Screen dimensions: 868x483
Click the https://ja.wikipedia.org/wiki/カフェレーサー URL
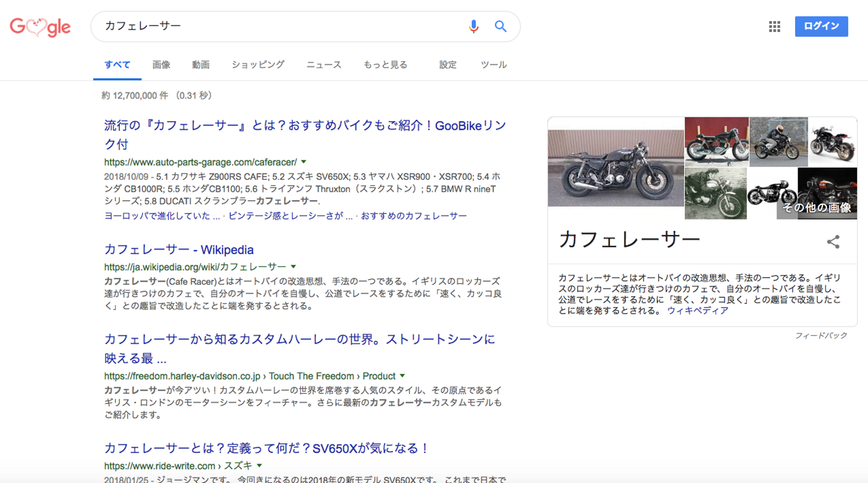click(195, 267)
